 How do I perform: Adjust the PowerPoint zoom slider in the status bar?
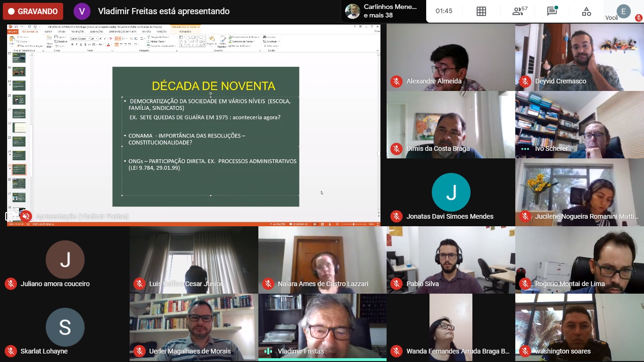tap(353, 224)
